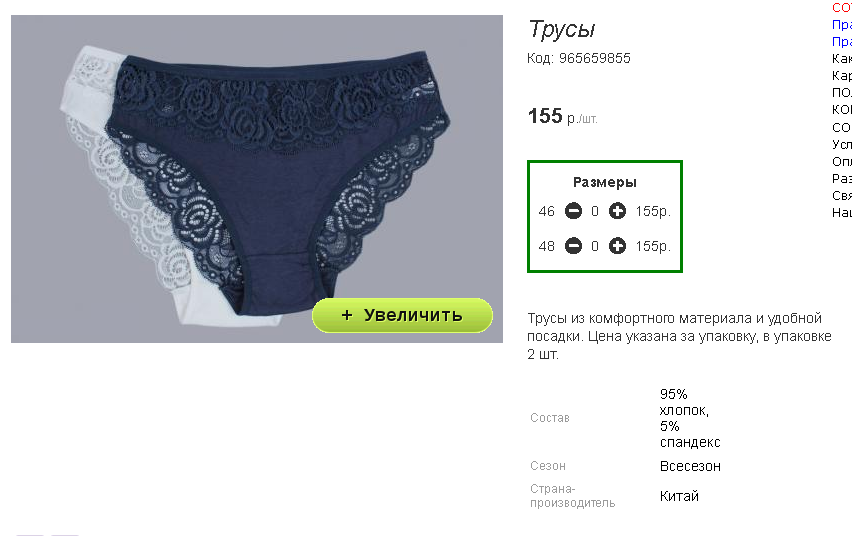852x536 pixels.
Task: Click the green Увеличить button
Action: (402, 315)
